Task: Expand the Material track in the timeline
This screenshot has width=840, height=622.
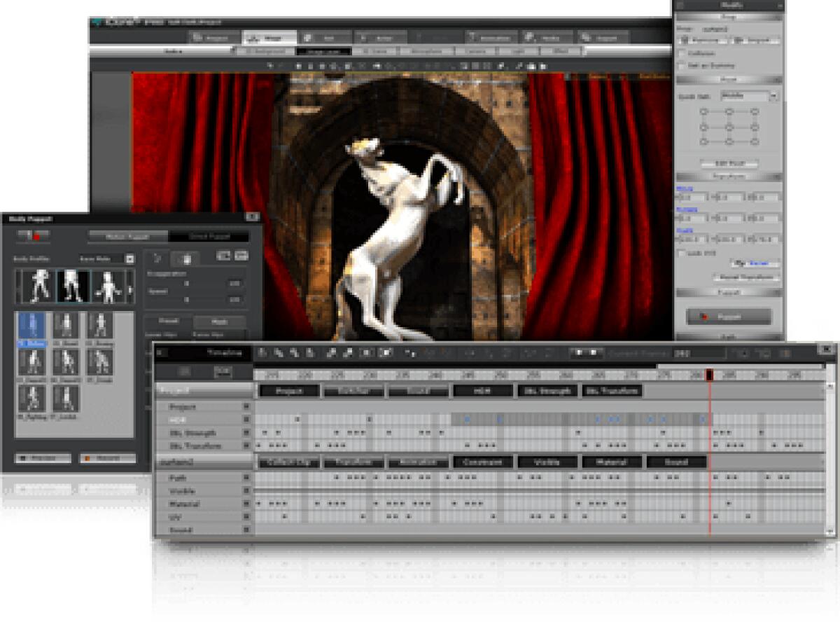Action: tap(245, 504)
